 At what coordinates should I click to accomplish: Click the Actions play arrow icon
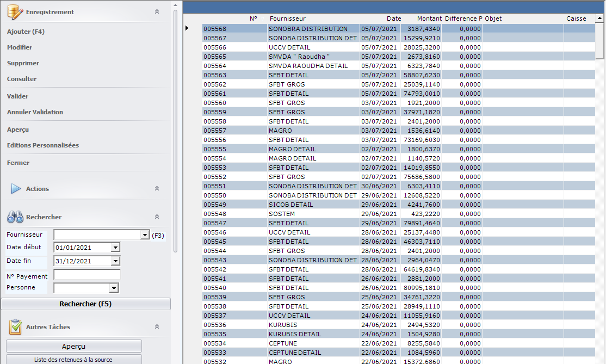click(x=16, y=189)
